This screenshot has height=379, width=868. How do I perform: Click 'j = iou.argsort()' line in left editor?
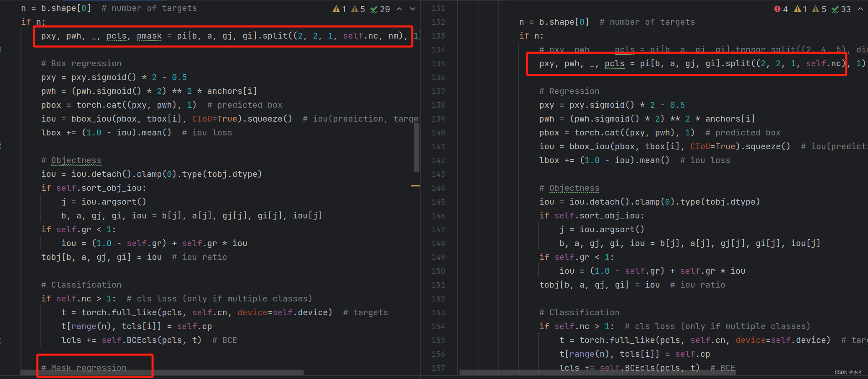(104, 202)
